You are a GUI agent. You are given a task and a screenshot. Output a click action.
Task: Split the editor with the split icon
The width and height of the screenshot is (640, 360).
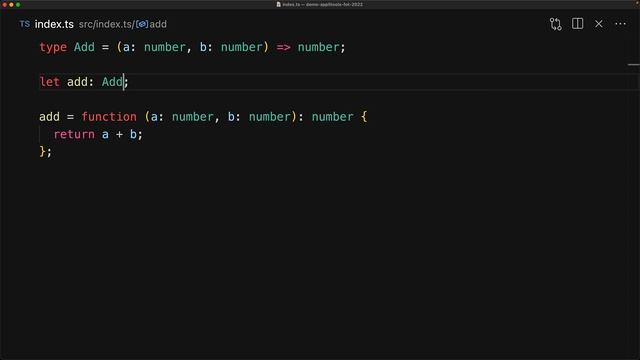coord(578,24)
